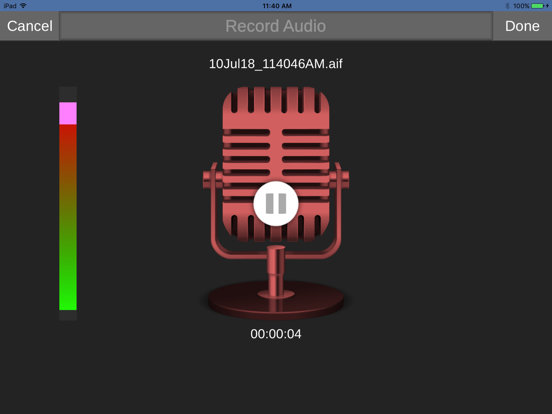Screen dimensions: 552x414
Task: Finish recording with Done
Action: 522,26
